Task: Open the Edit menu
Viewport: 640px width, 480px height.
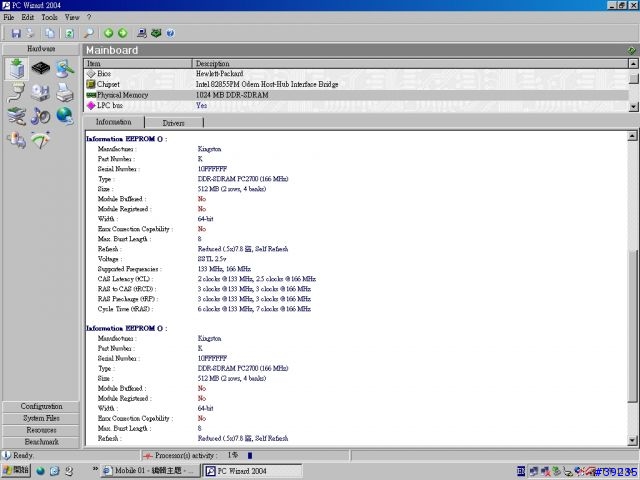Action: click(28, 17)
